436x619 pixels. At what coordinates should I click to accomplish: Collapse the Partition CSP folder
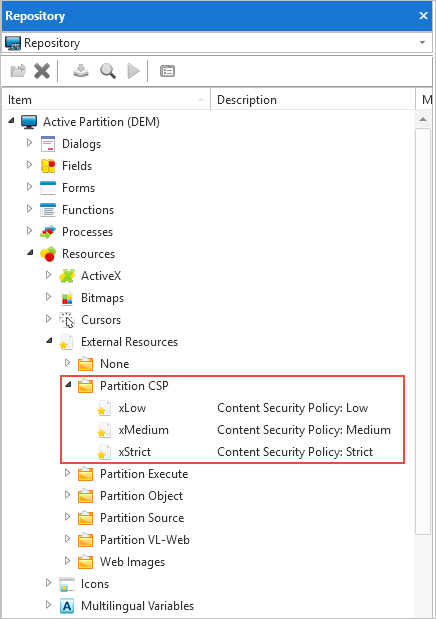point(68,384)
